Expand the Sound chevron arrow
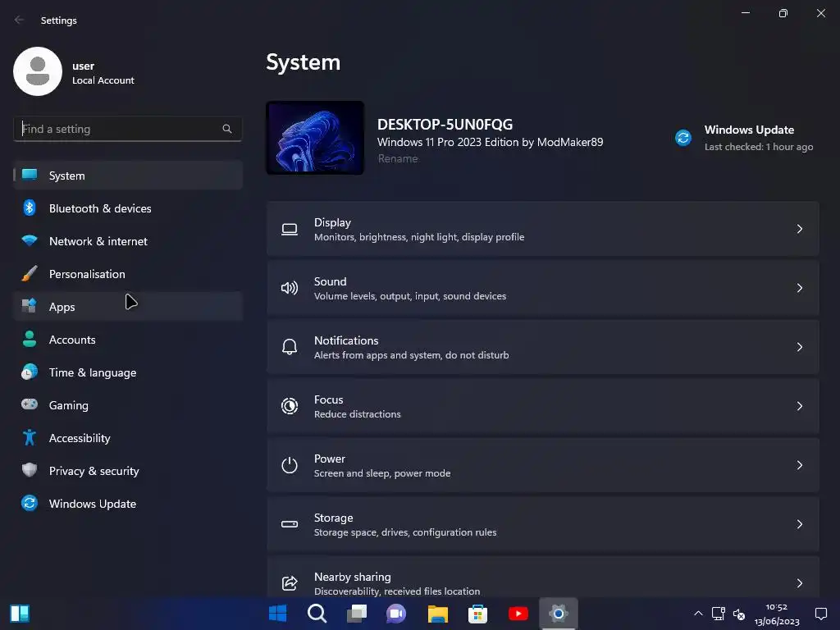The image size is (840, 630). [799, 288]
